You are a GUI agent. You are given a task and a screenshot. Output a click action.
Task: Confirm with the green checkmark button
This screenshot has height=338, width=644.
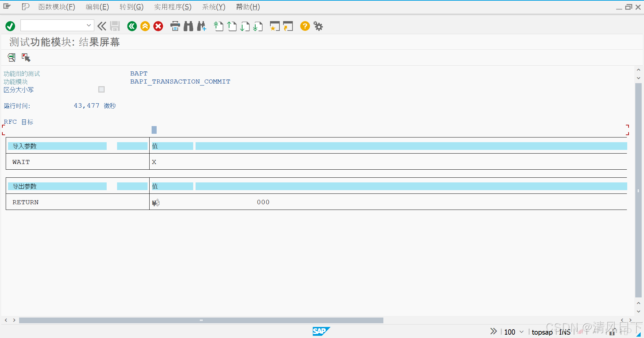tap(10, 26)
